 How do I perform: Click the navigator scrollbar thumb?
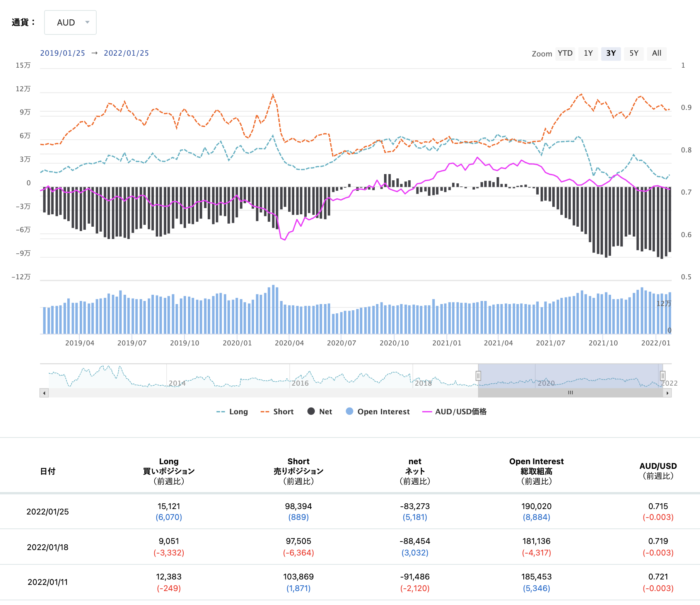pos(570,393)
